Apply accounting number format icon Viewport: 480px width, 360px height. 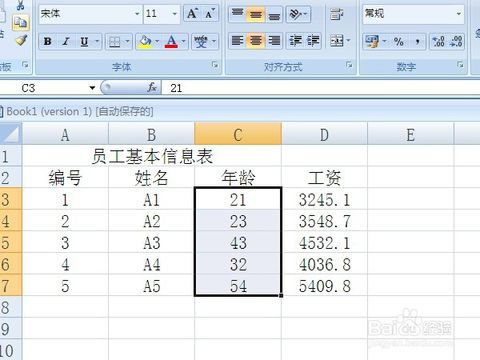[x=371, y=41]
